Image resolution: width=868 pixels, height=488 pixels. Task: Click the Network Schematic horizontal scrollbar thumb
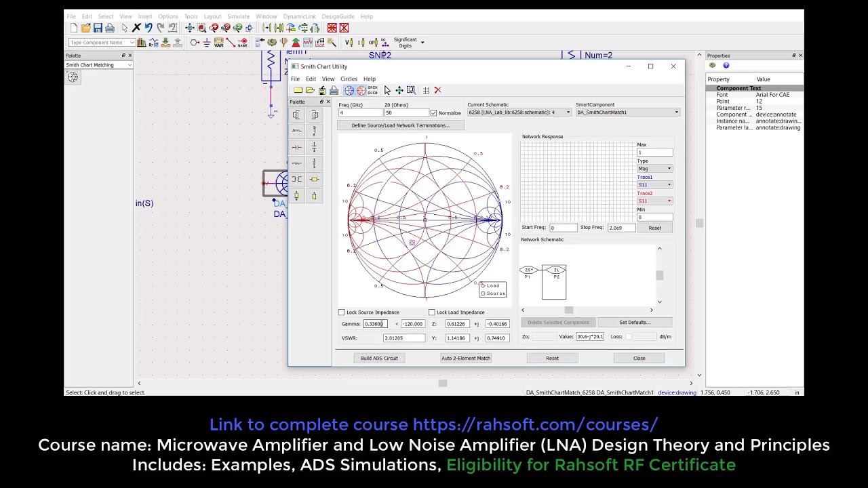coord(569,310)
